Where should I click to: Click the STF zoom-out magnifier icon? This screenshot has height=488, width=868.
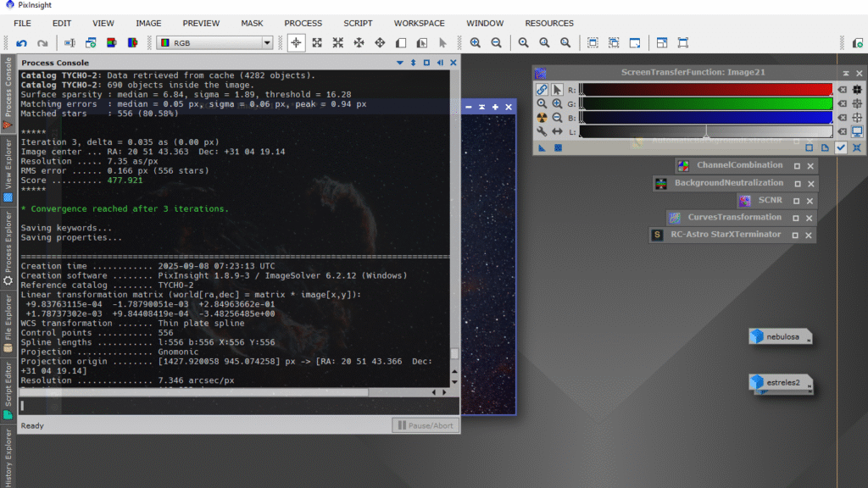pyautogui.click(x=557, y=117)
